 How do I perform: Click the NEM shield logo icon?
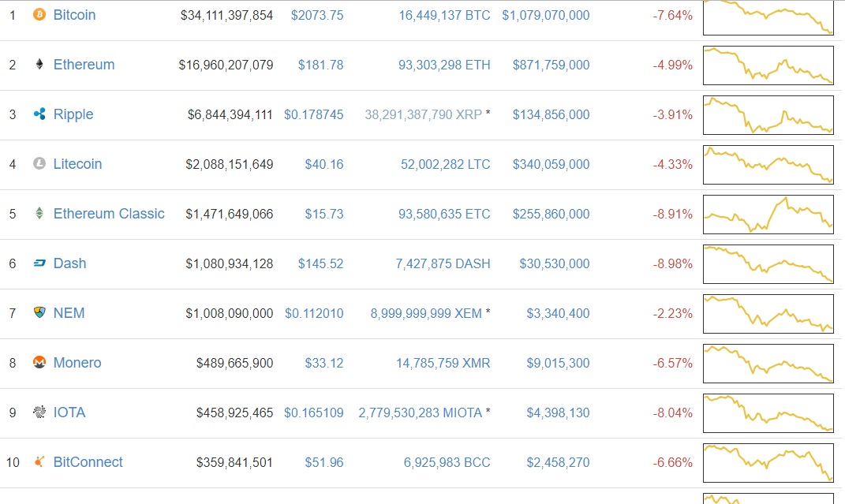coord(39,313)
